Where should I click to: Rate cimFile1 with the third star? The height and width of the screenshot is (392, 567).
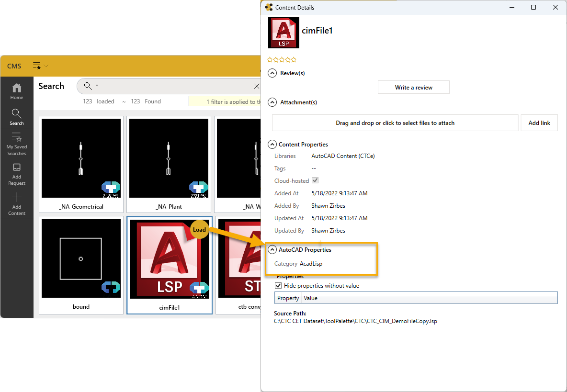click(x=282, y=60)
